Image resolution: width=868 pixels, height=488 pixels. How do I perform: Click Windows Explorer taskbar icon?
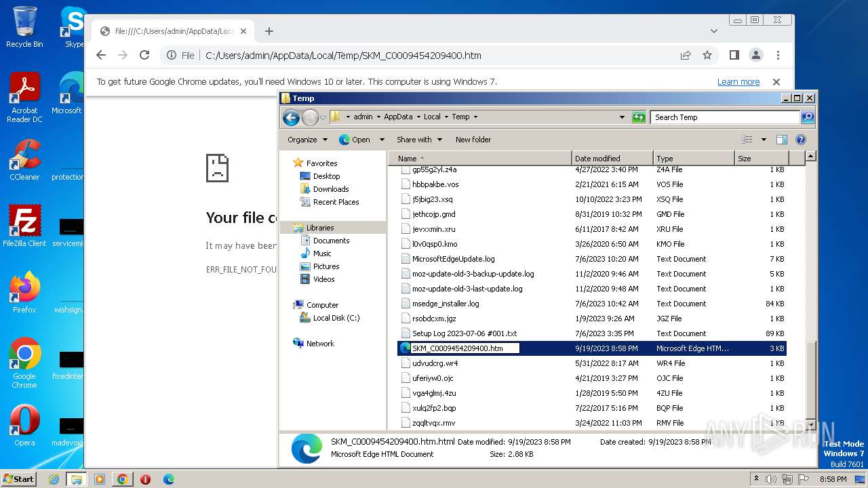(77, 479)
